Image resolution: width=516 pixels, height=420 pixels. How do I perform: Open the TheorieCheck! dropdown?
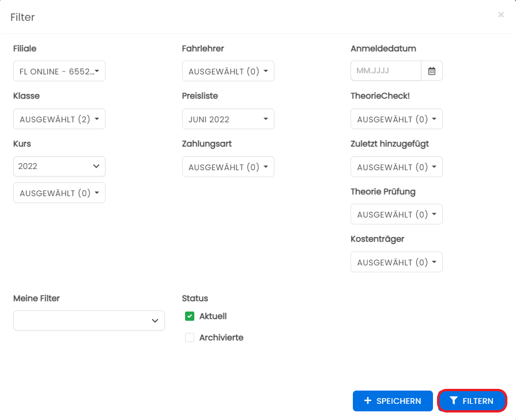(397, 119)
